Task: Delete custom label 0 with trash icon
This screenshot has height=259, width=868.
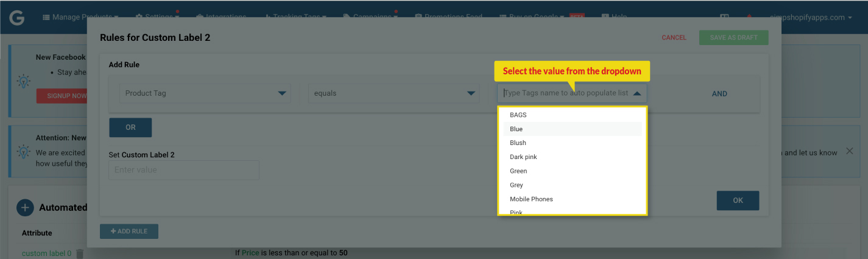Action: 79,254
